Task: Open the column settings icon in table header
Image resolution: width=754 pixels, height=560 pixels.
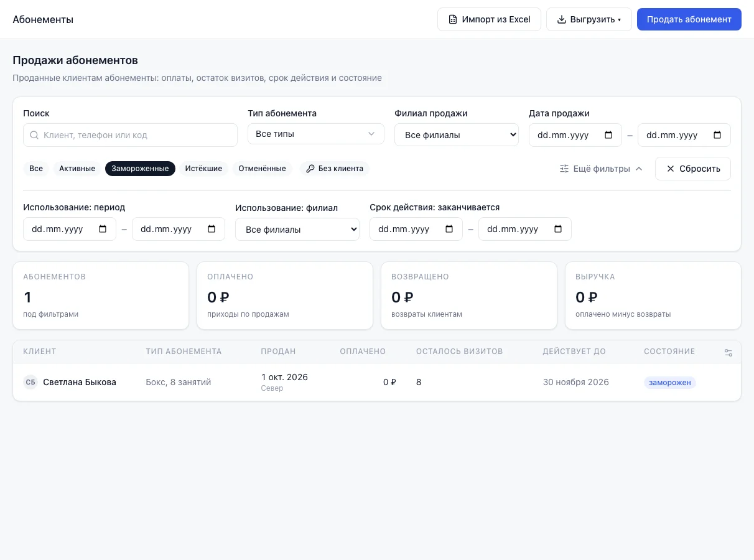Action: tap(728, 352)
